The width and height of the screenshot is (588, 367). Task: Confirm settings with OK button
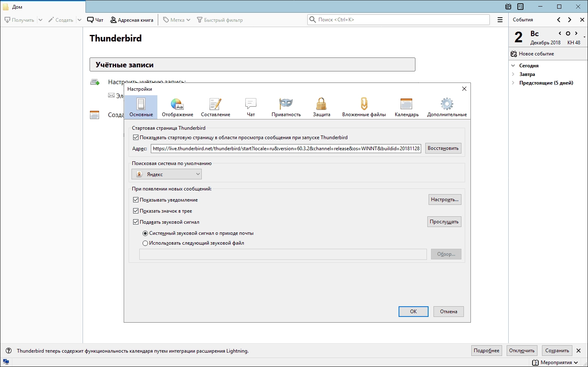tap(413, 312)
